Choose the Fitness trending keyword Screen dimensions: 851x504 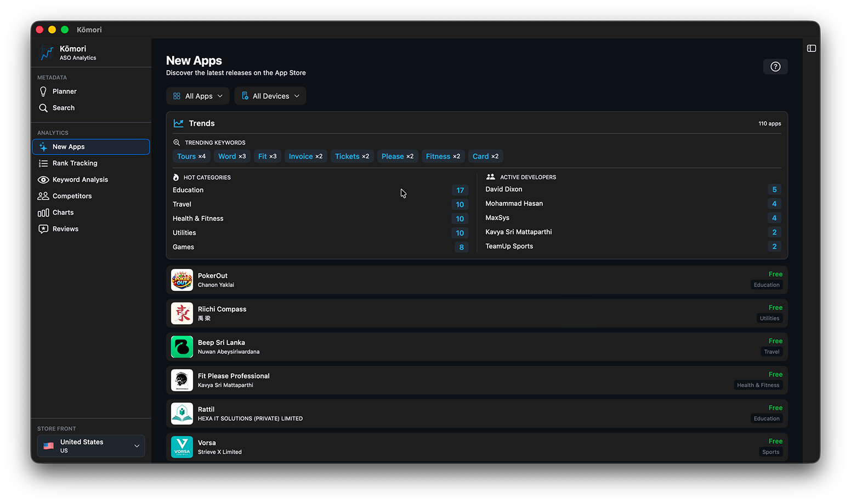pyautogui.click(x=442, y=156)
